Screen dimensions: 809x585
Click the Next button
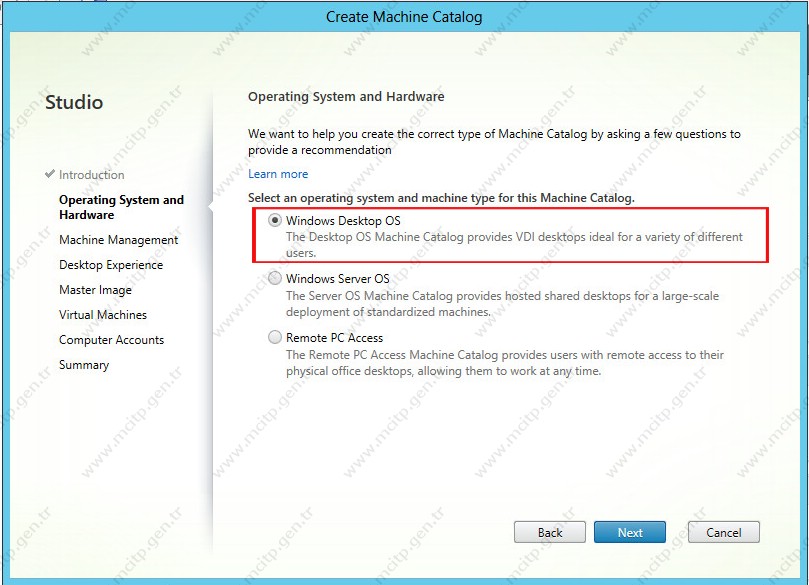pyautogui.click(x=629, y=532)
